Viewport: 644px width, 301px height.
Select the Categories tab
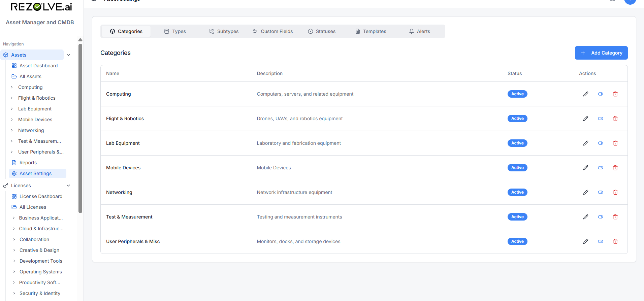pos(126,31)
